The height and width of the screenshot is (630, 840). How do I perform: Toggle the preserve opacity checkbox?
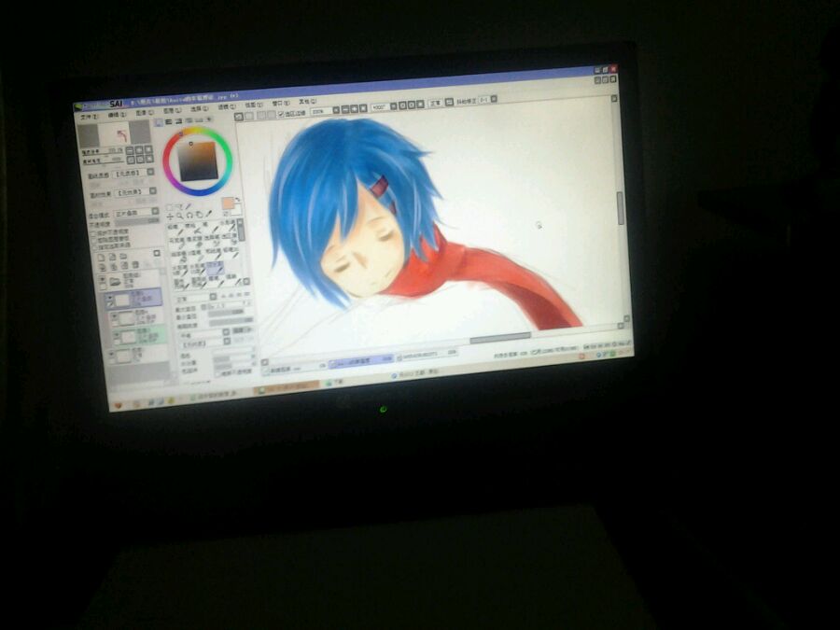point(92,233)
